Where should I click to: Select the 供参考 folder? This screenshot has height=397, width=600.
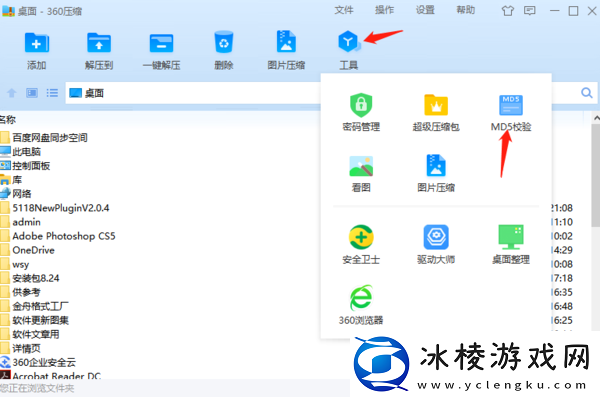pos(21,292)
